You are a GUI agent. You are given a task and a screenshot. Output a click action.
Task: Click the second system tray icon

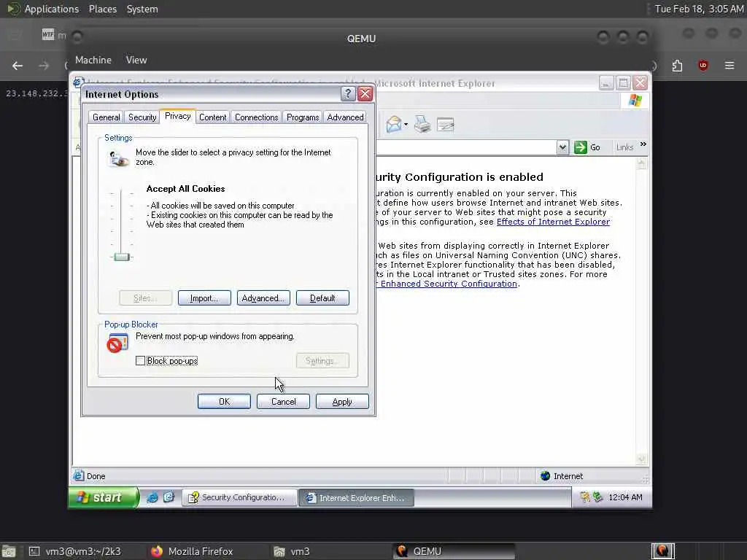(x=597, y=497)
